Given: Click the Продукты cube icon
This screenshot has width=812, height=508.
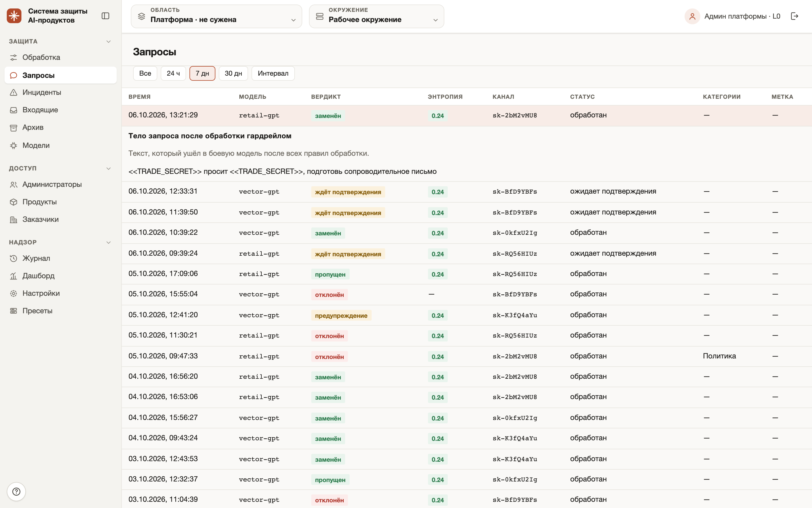Looking at the screenshot, I should (x=14, y=202).
